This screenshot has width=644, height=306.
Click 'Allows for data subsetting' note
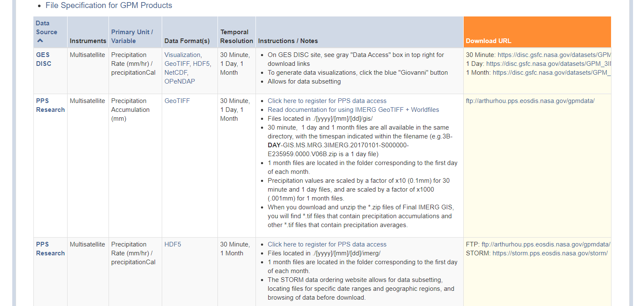click(304, 81)
